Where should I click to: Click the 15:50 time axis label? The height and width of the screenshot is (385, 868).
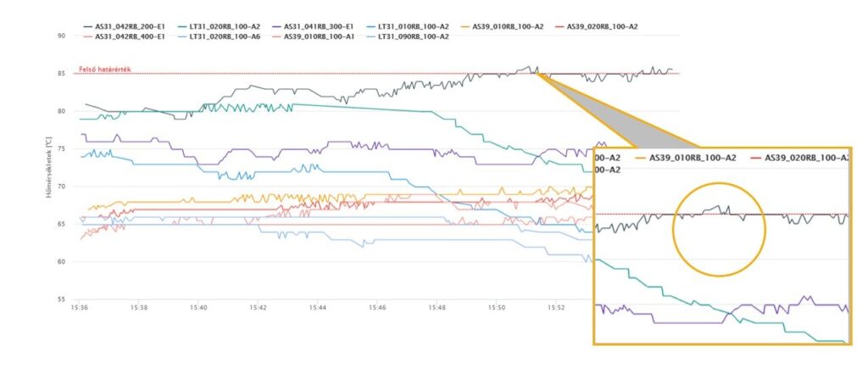(497, 306)
